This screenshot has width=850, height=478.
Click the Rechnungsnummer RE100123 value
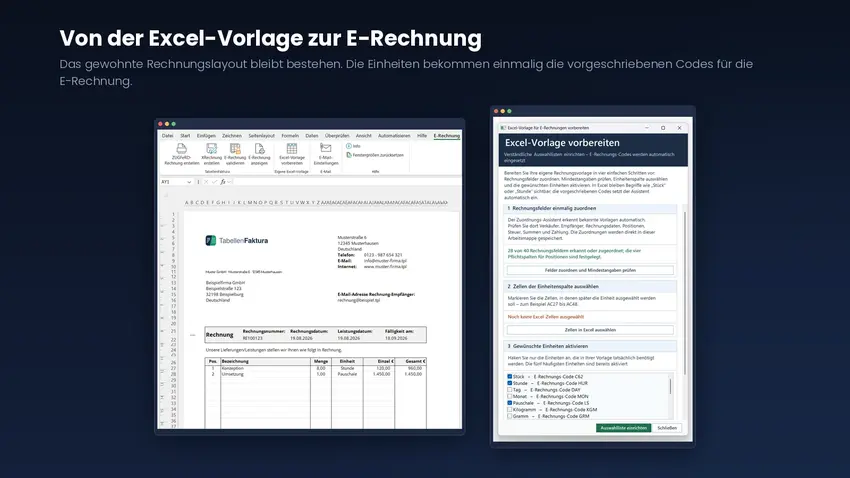pyautogui.click(x=253, y=338)
